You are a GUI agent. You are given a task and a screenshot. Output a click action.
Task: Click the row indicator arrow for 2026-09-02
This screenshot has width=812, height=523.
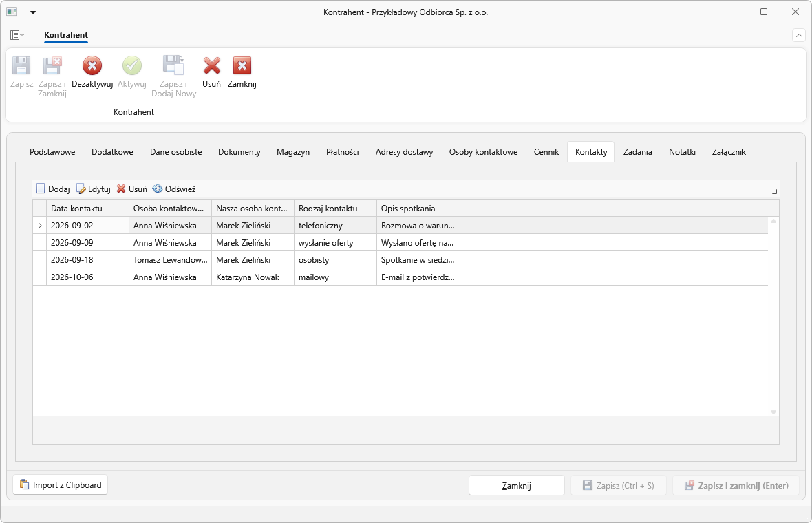(40, 225)
